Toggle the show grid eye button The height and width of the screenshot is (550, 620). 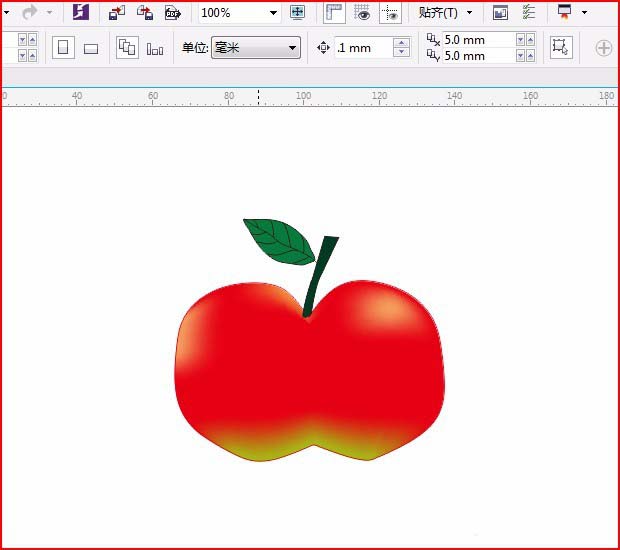pyautogui.click(x=362, y=13)
